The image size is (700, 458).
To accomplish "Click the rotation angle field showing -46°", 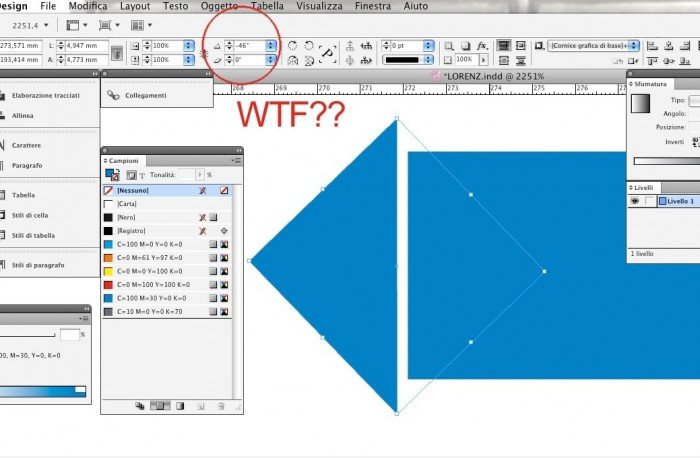I will 250,46.
